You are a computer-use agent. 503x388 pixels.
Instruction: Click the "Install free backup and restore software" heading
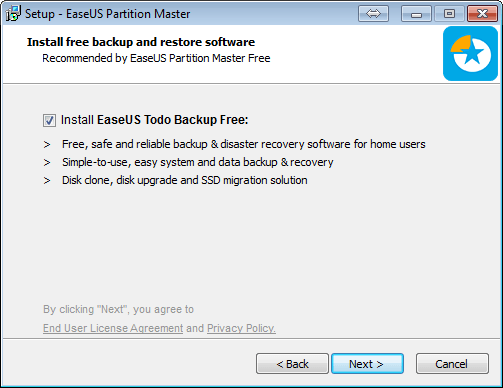pyautogui.click(x=141, y=42)
